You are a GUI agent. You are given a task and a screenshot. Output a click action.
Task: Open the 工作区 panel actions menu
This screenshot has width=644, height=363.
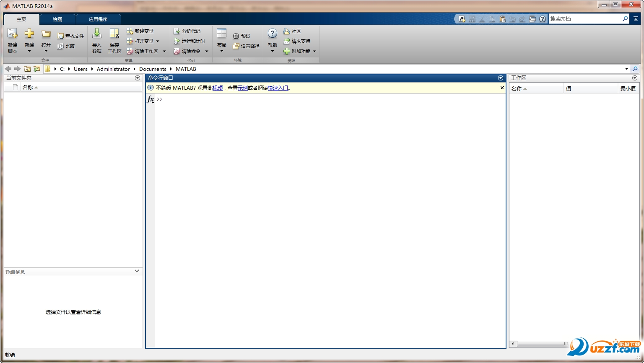coord(634,78)
